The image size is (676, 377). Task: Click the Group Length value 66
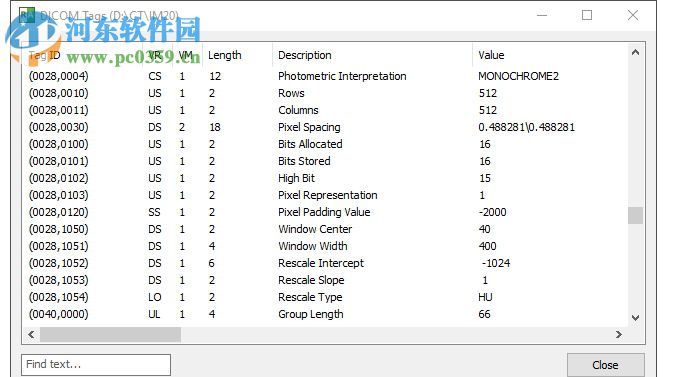pos(484,314)
